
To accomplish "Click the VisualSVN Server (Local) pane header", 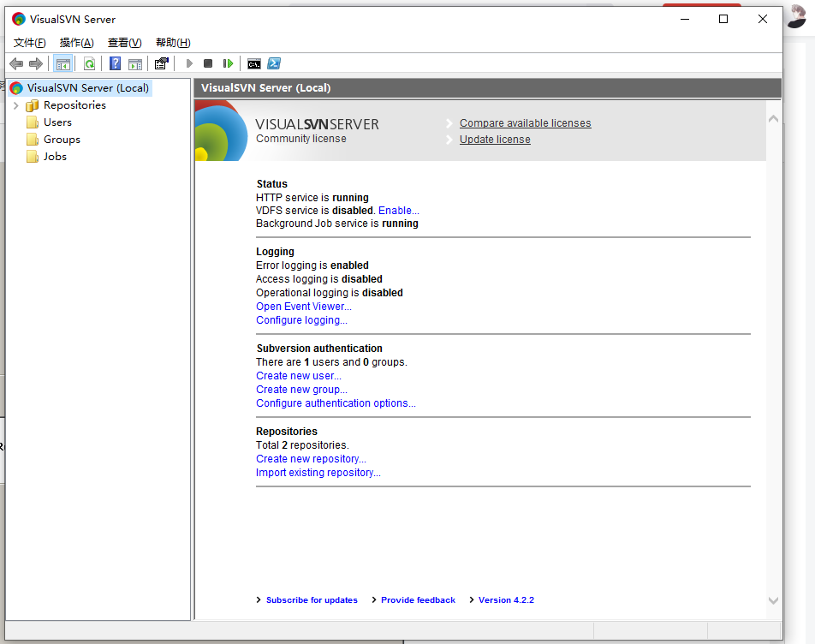I will coord(488,88).
